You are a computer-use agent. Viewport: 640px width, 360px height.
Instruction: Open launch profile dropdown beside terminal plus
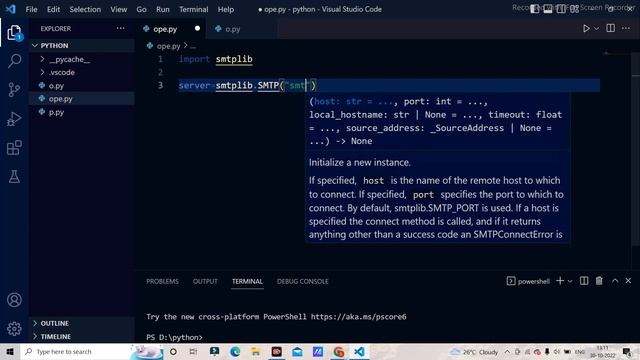570,281
